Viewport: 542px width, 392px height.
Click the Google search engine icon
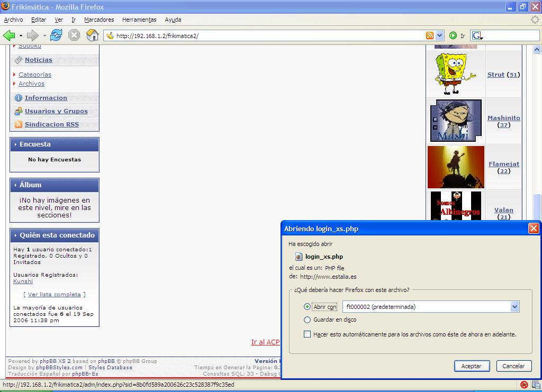pyautogui.click(x=477, y=35)
